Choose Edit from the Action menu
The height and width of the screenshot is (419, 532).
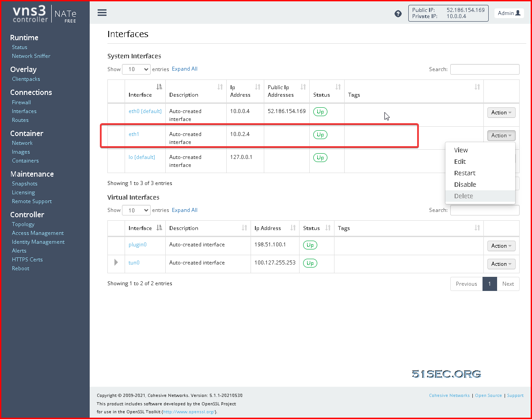point(480,162)
